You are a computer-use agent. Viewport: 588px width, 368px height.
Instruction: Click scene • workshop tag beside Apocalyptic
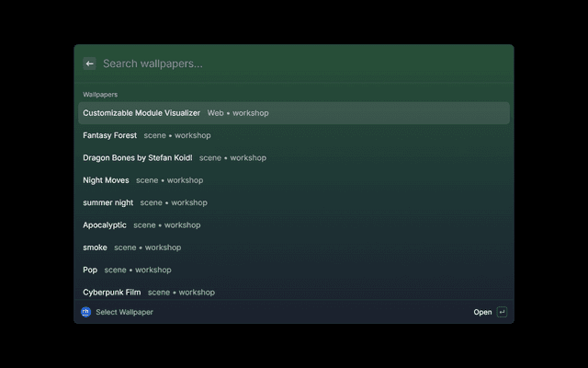(167, 224)
